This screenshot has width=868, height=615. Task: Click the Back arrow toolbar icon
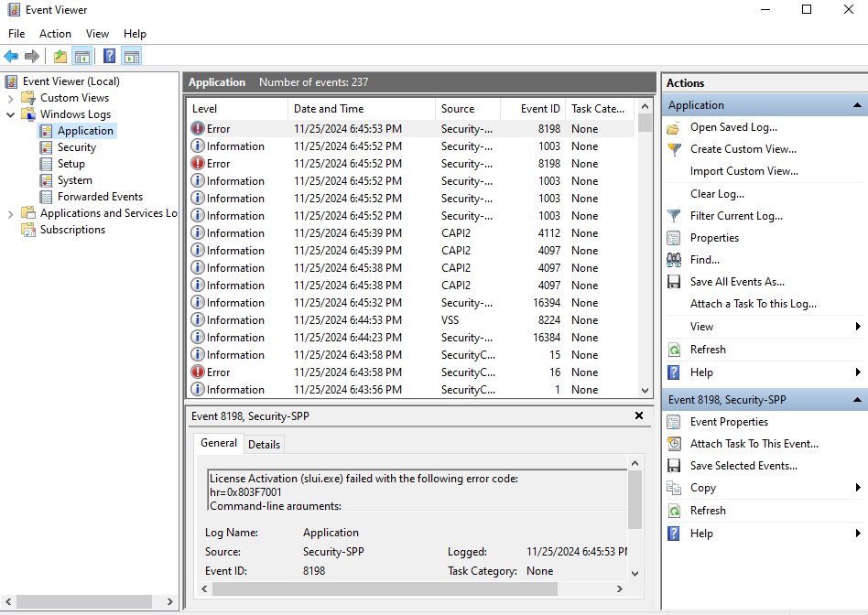(12, 56)
